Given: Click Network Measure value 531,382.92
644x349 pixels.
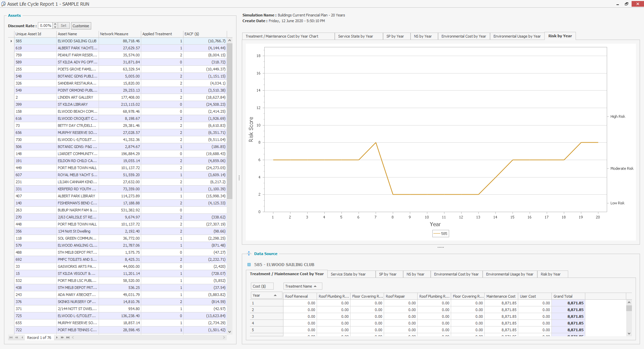Looking at the screenshot, I should coord(120,210).
